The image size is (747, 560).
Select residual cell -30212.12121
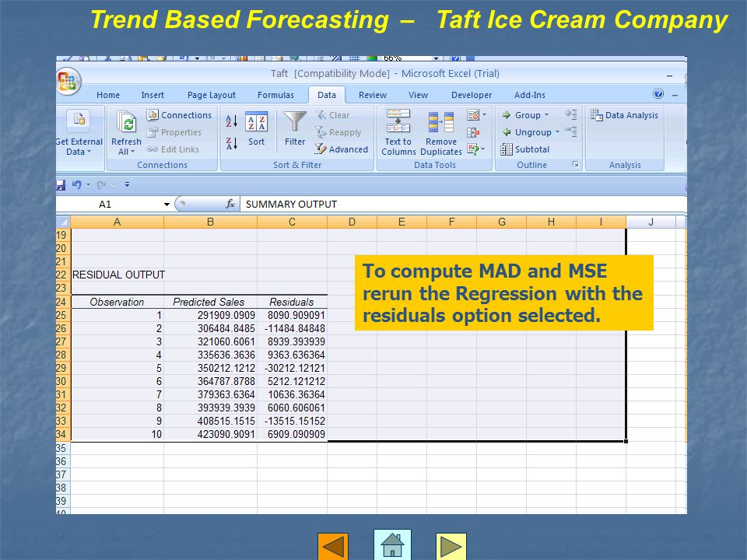[x=292, y=368]
